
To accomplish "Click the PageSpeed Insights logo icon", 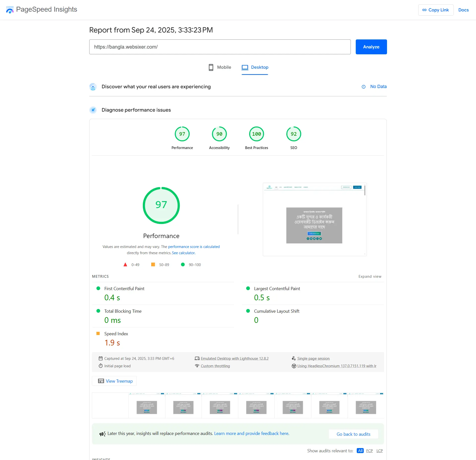I will 10,10.
